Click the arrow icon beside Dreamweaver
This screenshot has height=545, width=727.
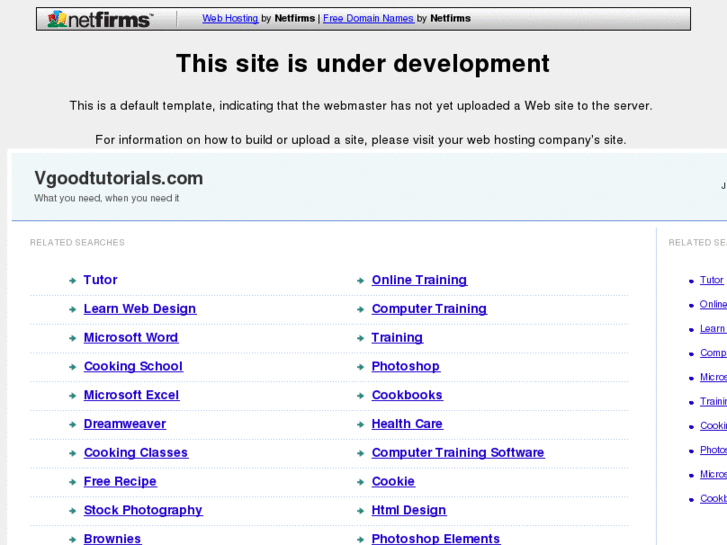click(72, 424)
